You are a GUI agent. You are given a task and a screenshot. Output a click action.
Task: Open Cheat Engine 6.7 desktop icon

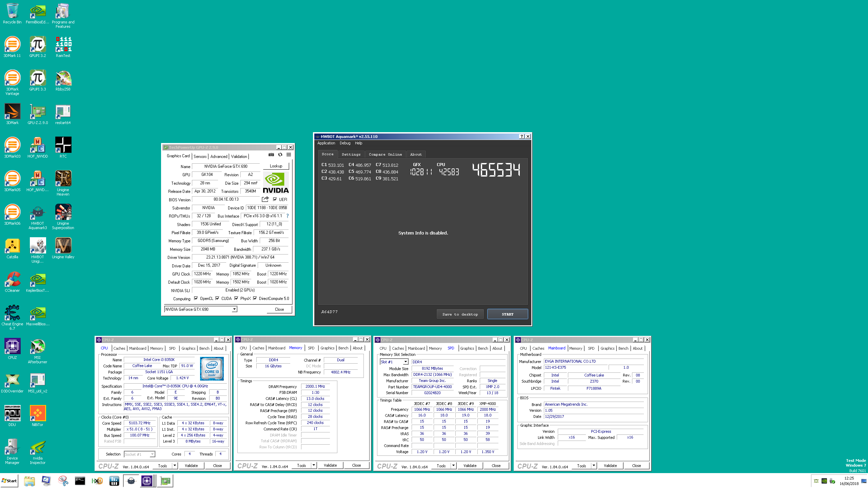[12, 317]
